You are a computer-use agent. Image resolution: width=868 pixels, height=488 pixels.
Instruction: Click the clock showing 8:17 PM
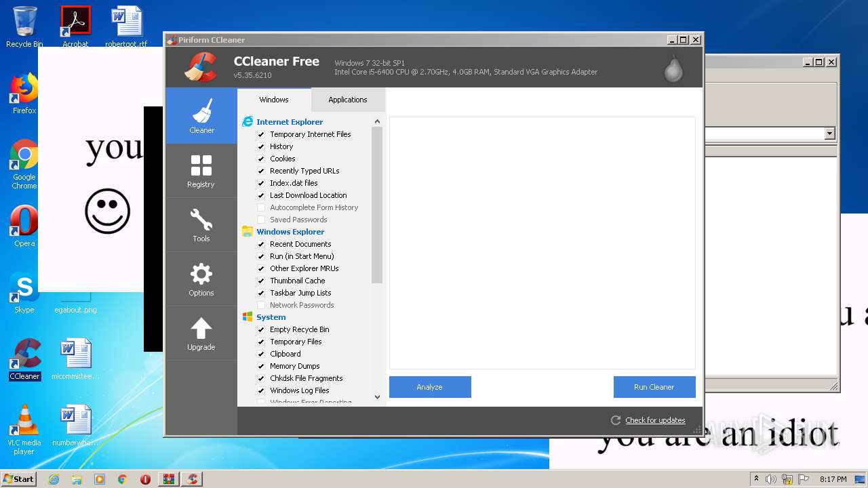(833, 479)
